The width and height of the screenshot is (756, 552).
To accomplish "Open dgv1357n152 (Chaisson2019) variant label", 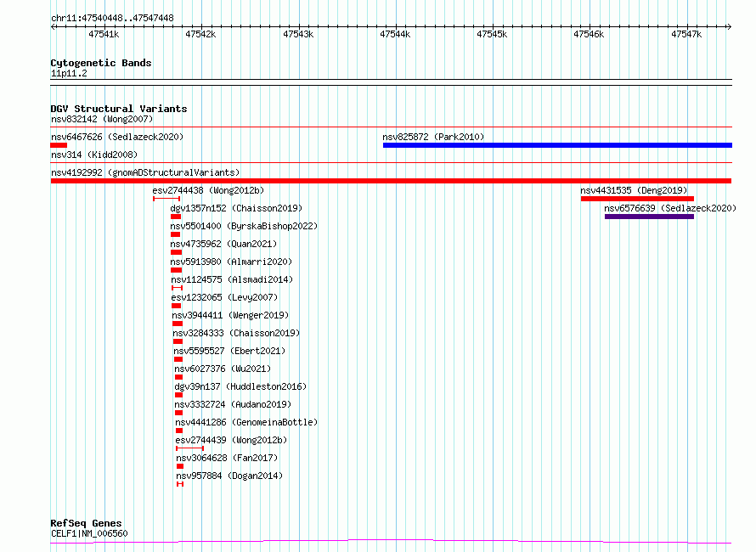I will (x=236, y=208).
